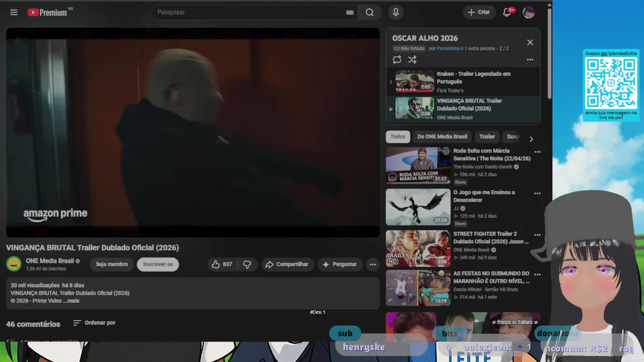The image size is (644, 362).
Task: Like the video with thumbs up
Action: (x=222, y=264)
